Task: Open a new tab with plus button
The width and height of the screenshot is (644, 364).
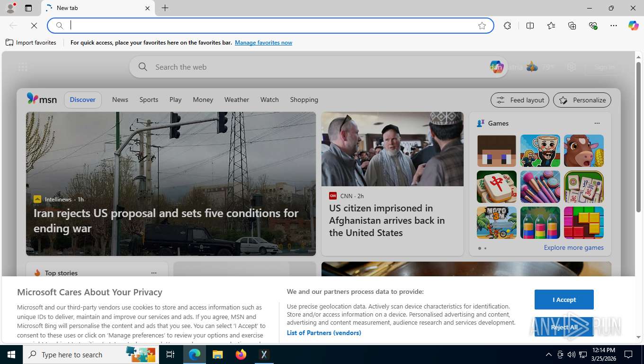Action: click(x=165, y=8)
